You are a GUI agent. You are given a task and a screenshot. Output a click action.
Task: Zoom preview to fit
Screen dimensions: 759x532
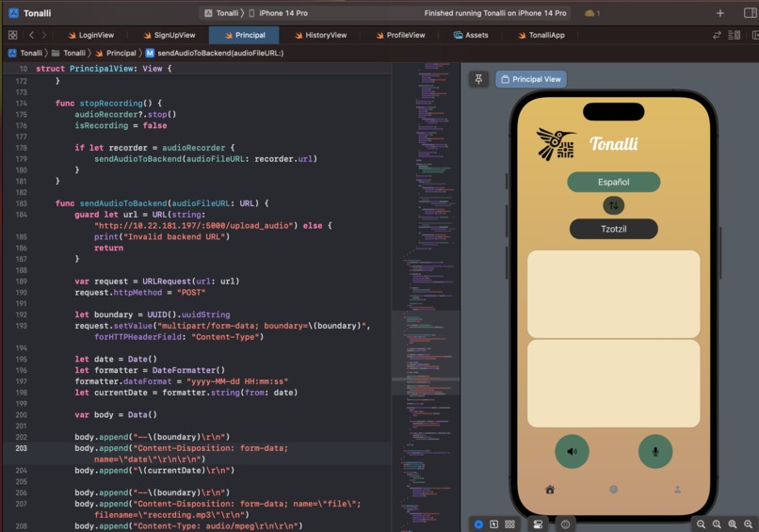pos(733,524)
